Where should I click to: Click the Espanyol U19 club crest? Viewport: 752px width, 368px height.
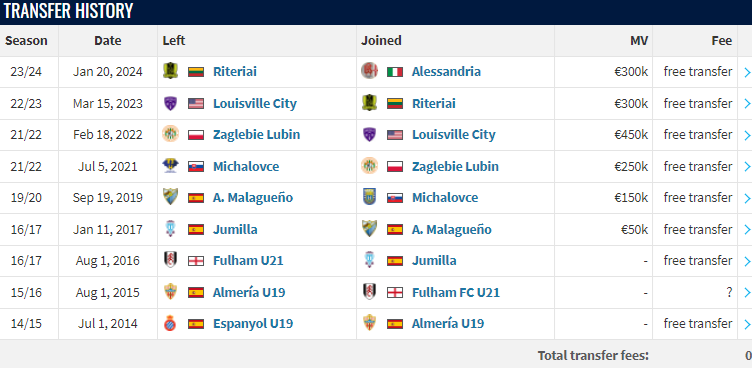(x=170, y=323)
